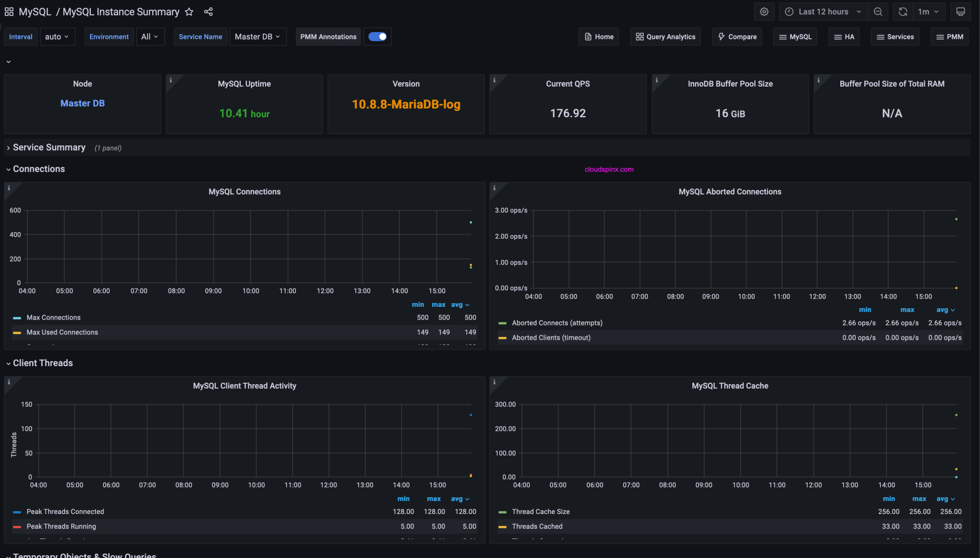Refresh the dashboard manually

[902, 11]
